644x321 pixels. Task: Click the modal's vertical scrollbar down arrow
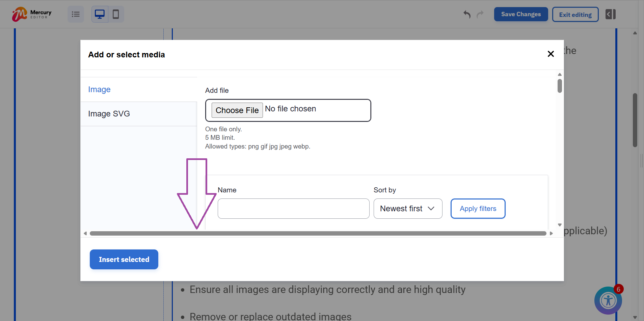[x=559, y=224]
